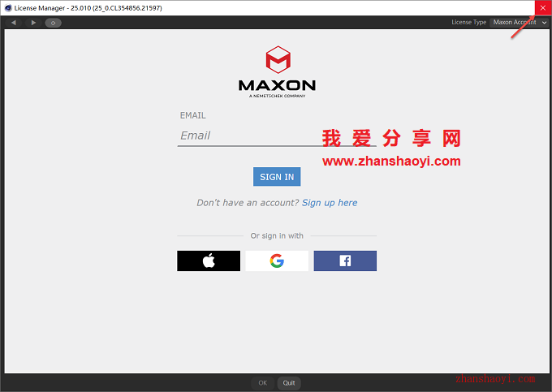Open the Sign up here link
This screenshot has height=392, width=552.
pyautogui.click(x=330, y=203)
